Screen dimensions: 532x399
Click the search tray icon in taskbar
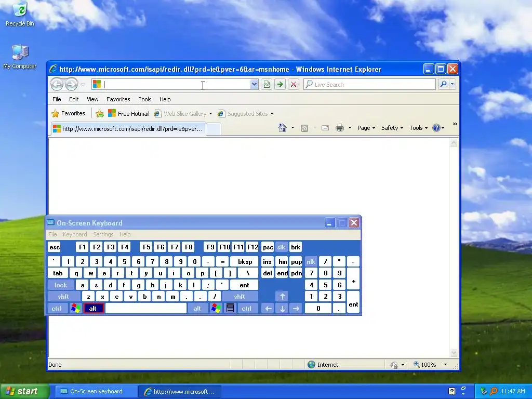494,391
